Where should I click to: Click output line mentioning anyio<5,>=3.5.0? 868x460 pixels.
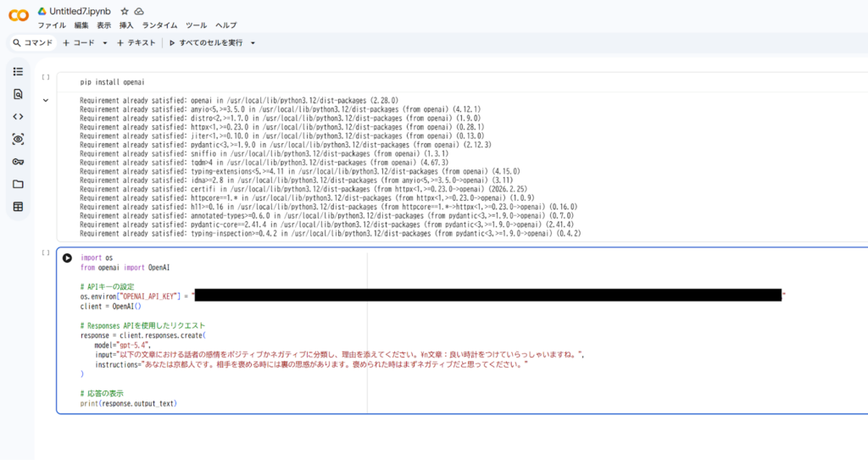(x=280, y=109)
